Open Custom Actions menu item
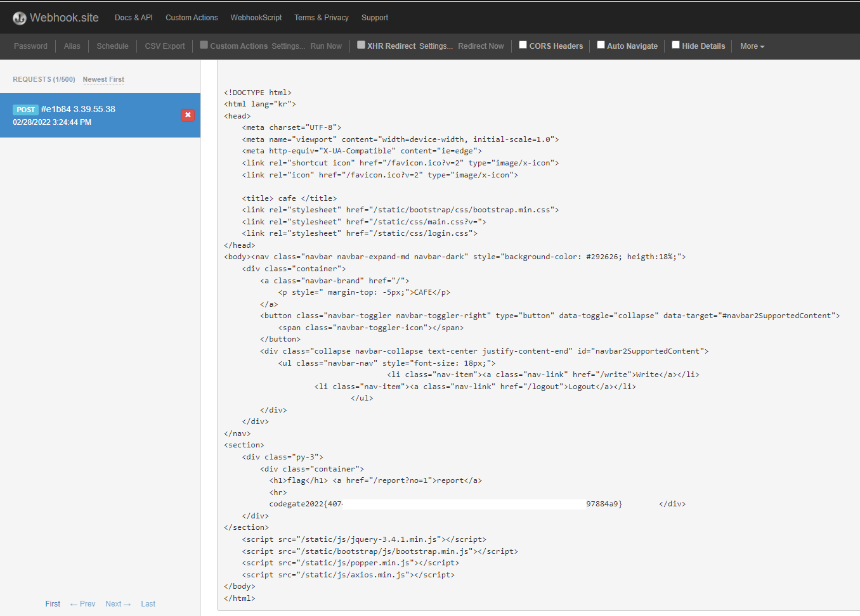This screenshot has width=860, height=616. tap(192, 18)
